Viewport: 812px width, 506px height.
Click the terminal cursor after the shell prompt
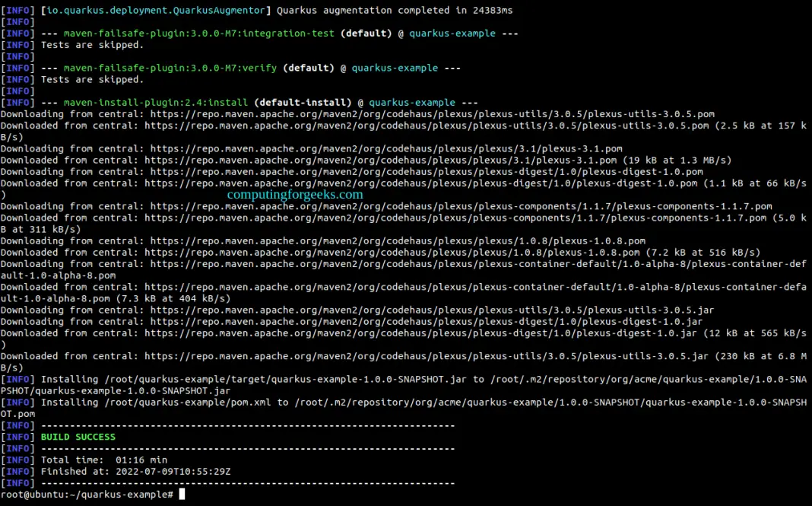[182, 495]
